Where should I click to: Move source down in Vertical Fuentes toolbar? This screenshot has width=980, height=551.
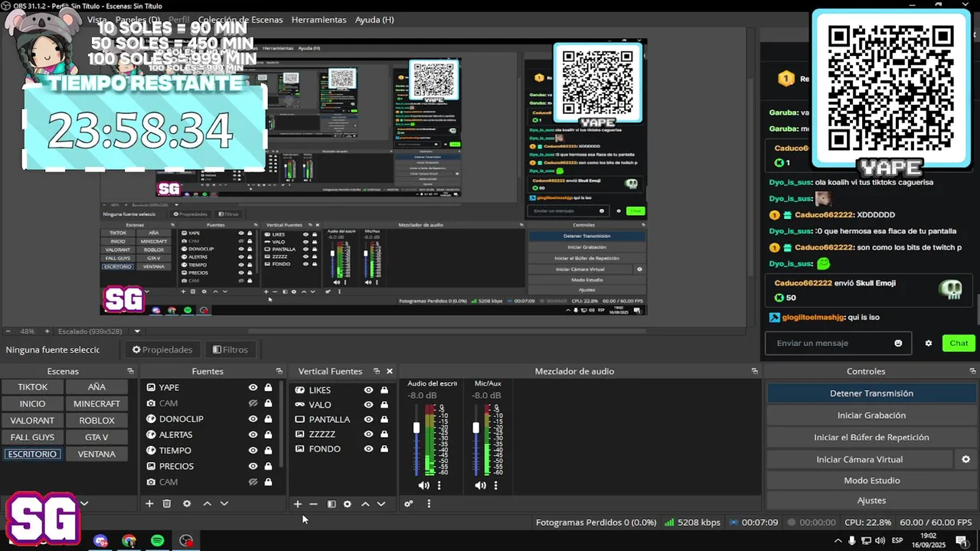[381, 504]
